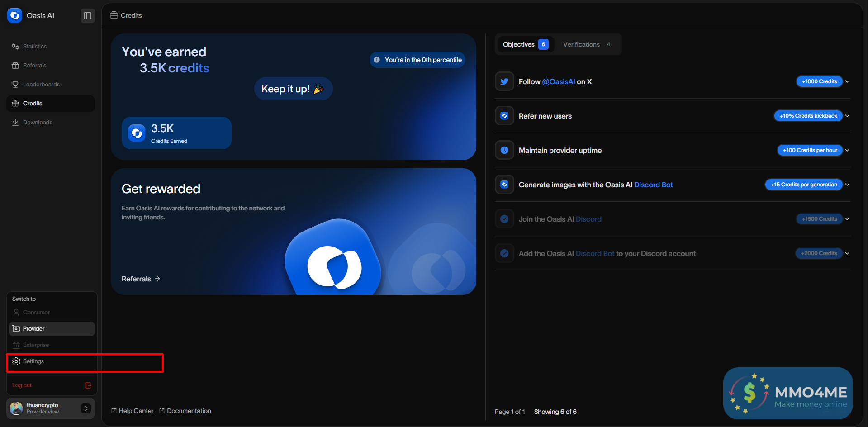The width and height of the screenshot is (868, 427).
Task: Click the percentile info icon
Action: click(x=377, y=60)
